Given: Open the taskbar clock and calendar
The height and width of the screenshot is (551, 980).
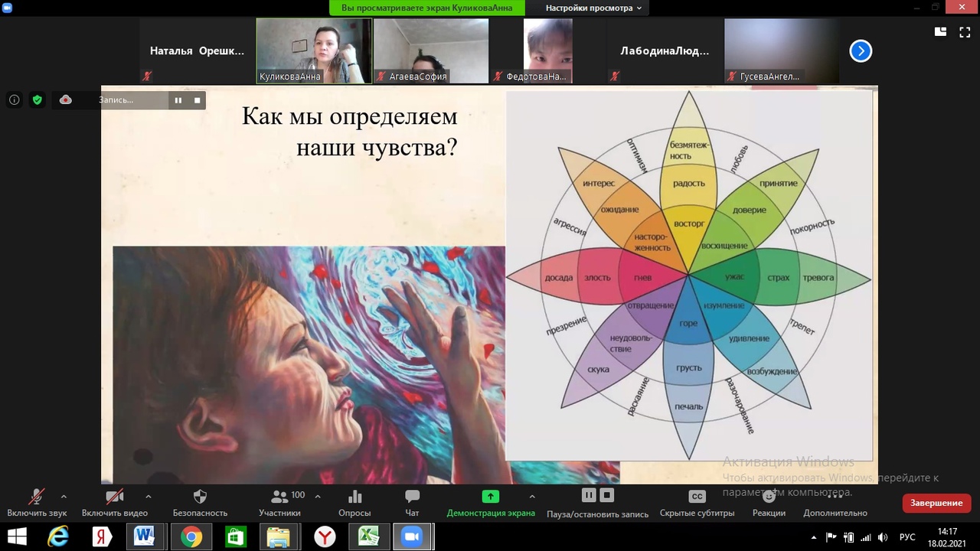Looking at the screenshot, I should (947, 537).
